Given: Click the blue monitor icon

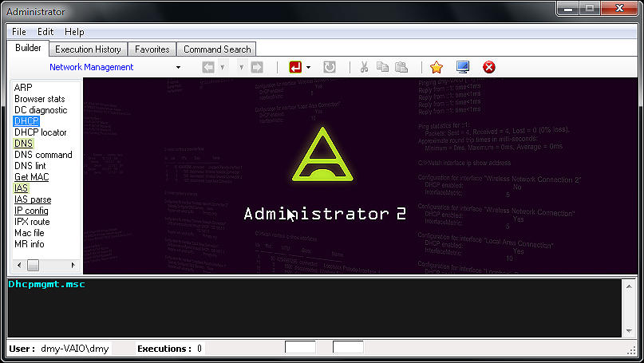Looking at the screenshot, I should 463,67.
